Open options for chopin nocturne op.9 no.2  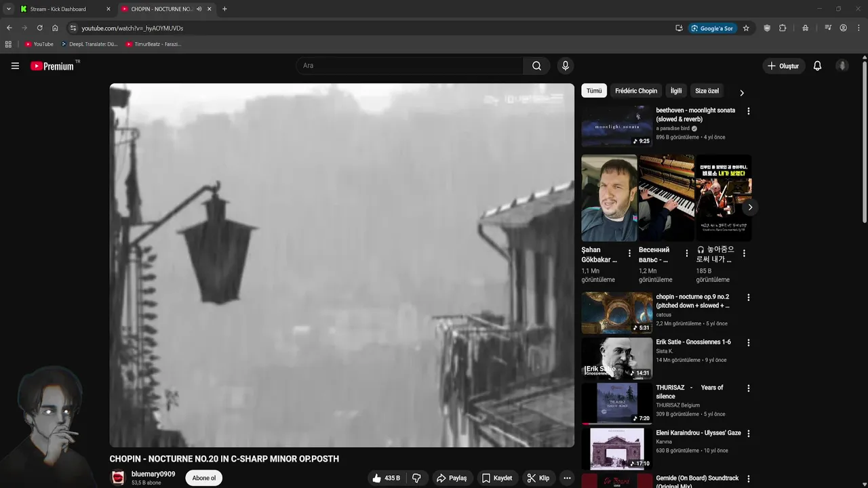pos(749,298)
